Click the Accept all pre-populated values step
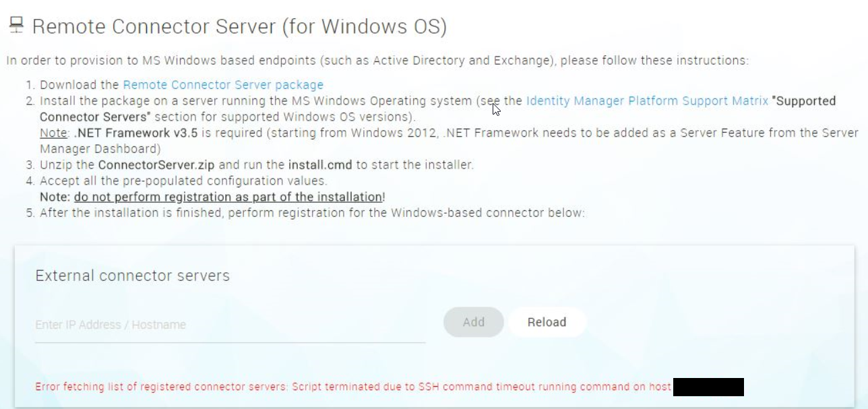The image size is (868, 409). 183,181
